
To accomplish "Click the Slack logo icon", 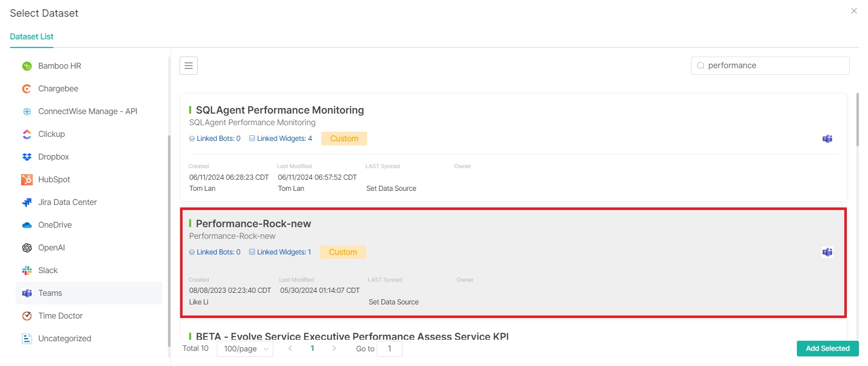I will [27, 271].
